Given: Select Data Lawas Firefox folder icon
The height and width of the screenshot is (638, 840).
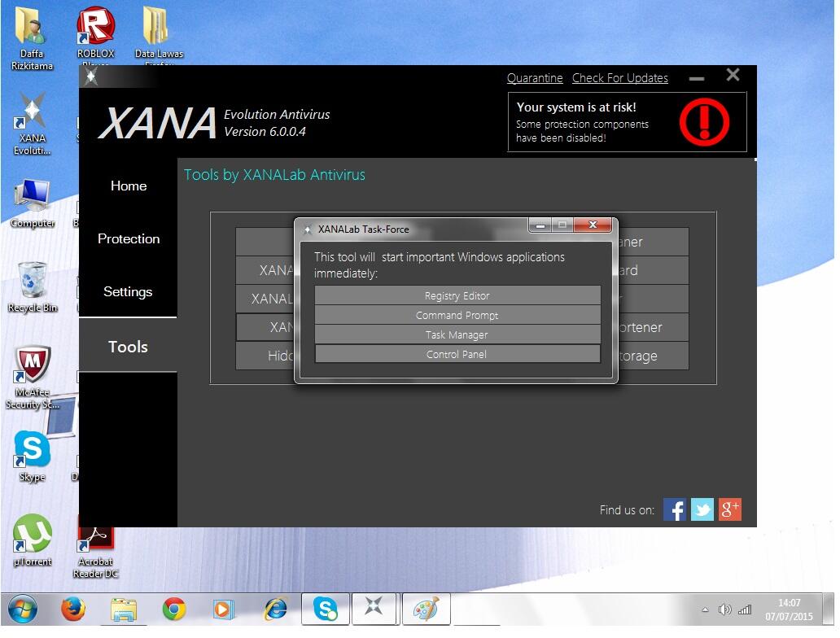Looking at the screenshot, I should coord(159,35).
